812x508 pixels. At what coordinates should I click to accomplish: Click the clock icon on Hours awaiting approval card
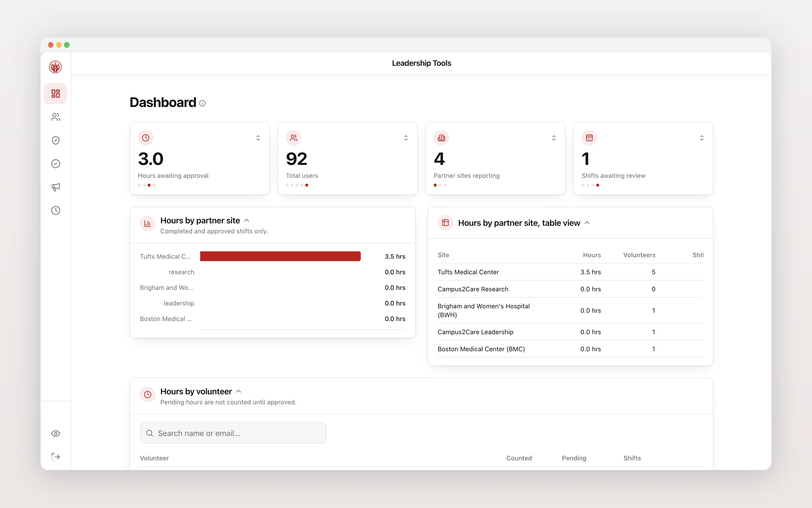(146, 138)
